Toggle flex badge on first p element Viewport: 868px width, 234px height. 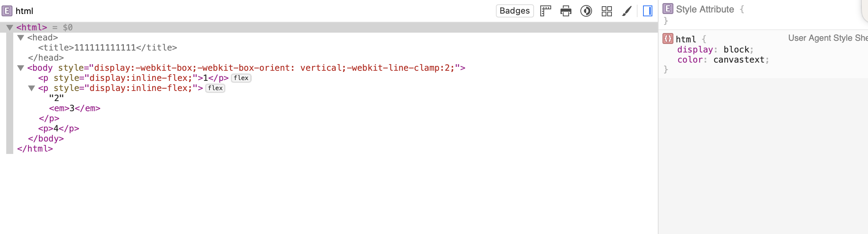pos(241,78)
